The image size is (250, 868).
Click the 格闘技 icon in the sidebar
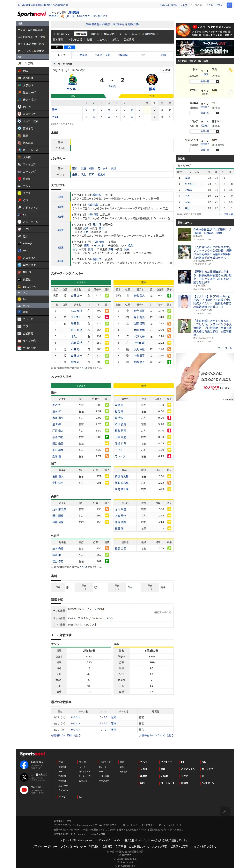20,179
